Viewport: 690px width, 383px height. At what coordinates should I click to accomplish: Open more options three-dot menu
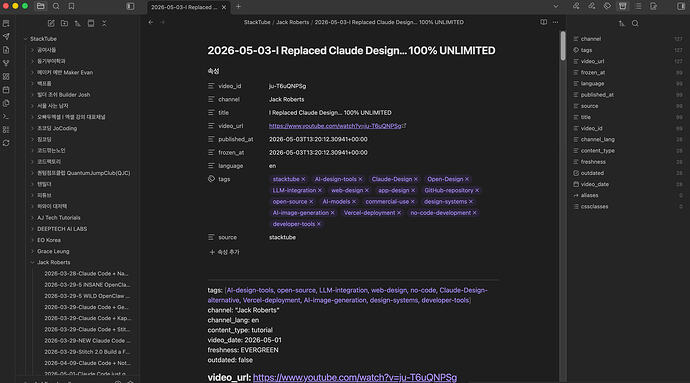[x=555, y=22]
